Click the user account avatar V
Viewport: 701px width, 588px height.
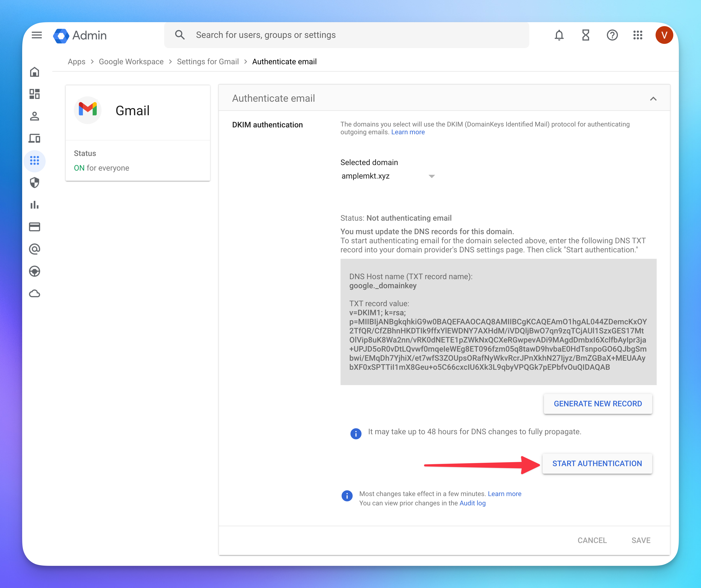(664, 35)
